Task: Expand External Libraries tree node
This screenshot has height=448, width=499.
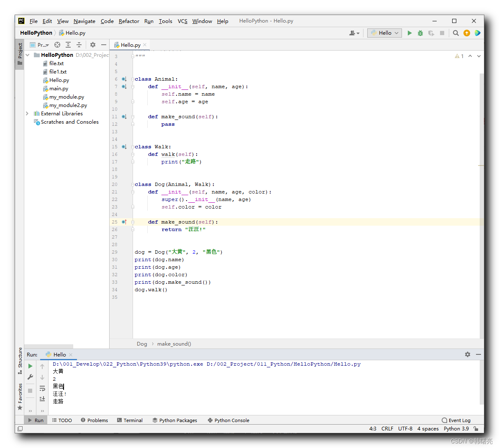Action: [x=27, y=114]
